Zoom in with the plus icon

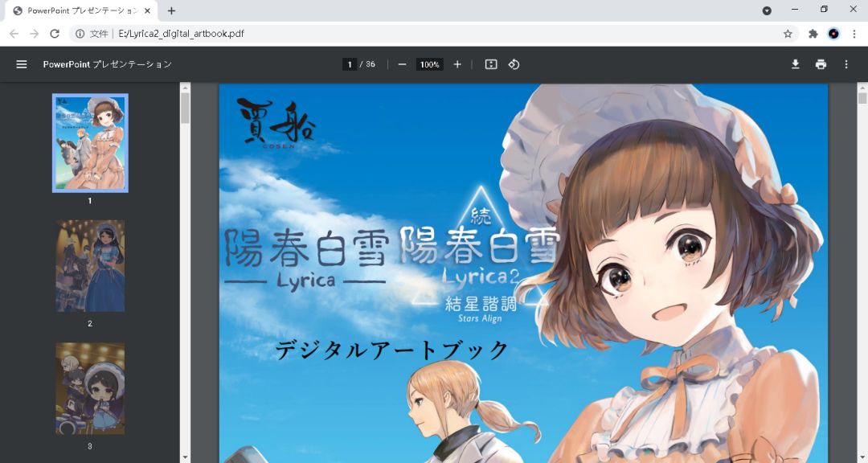tap(457, 64)
